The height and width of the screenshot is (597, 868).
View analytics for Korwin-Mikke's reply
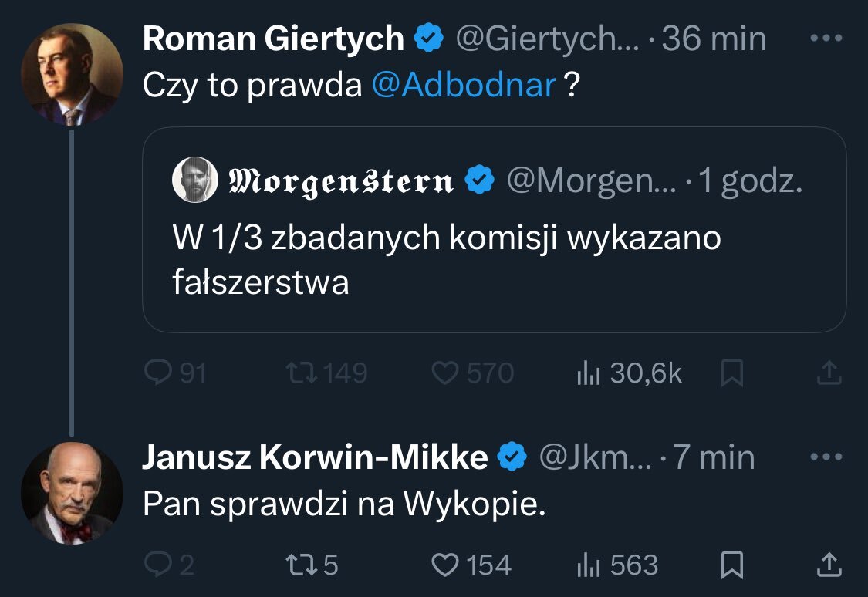coord(589,566)
